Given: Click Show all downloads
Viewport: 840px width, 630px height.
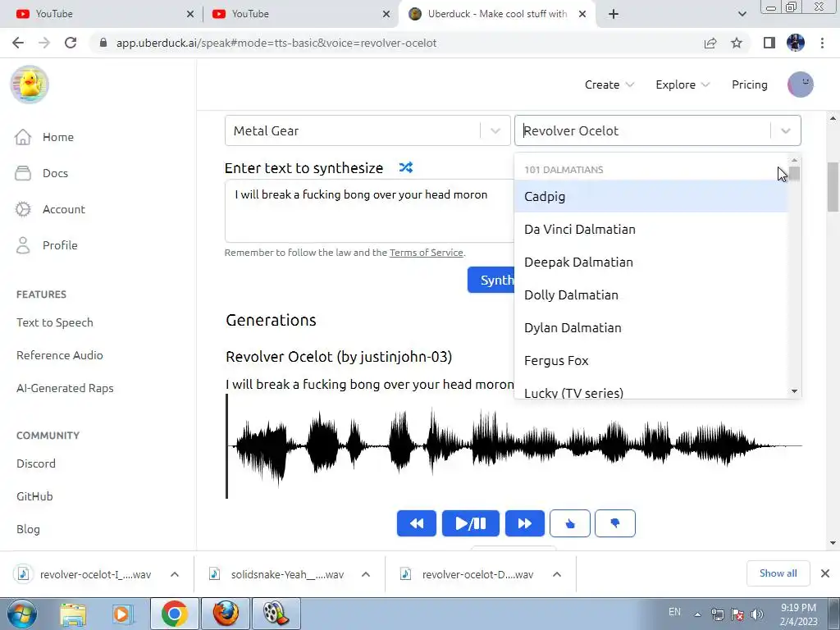Looking at the screenshot, I should [778, 573].
